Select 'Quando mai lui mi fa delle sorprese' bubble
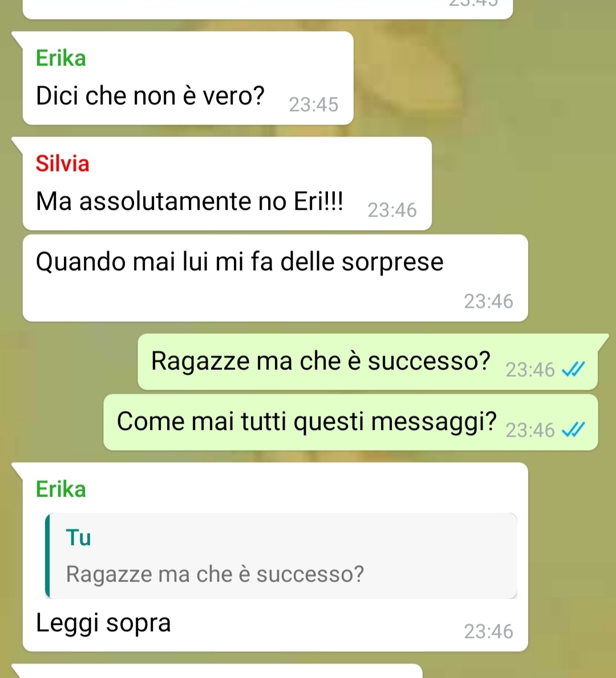616x678 pixels. click(x=275, y=278)
